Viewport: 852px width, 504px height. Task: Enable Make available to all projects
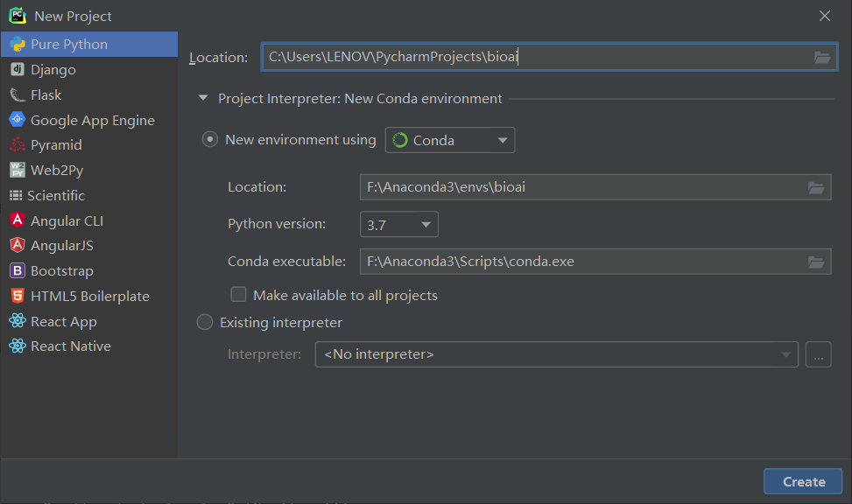238,294
